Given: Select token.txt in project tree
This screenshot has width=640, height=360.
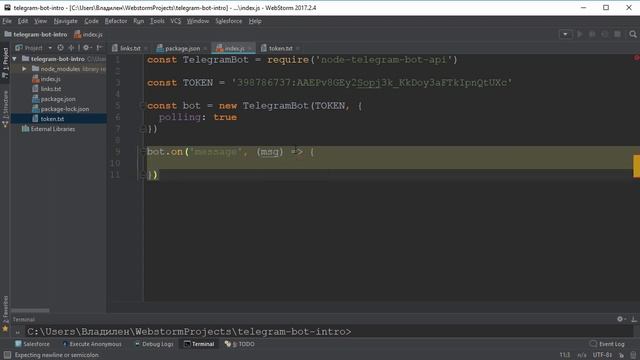Looking at the screenshot, I should point(48,119).
